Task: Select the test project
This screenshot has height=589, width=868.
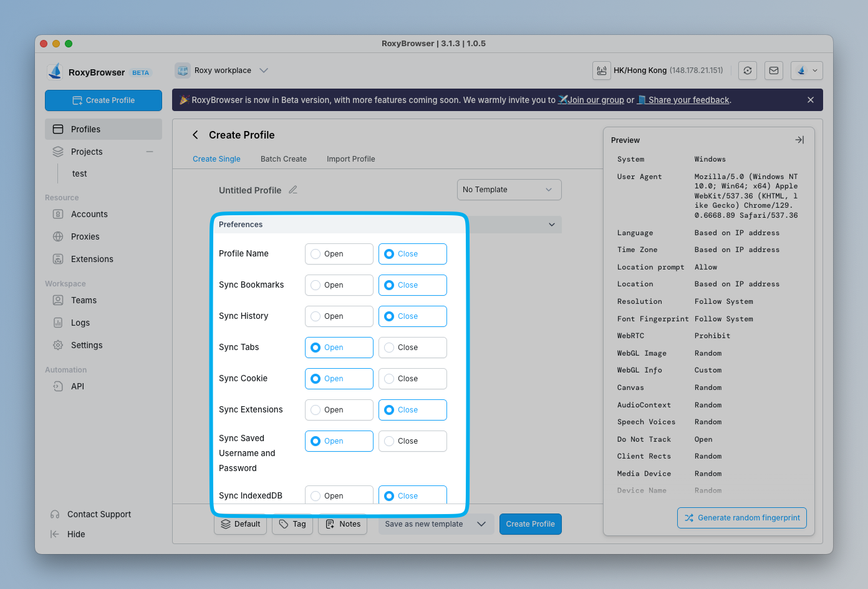Action: [80, 173]
